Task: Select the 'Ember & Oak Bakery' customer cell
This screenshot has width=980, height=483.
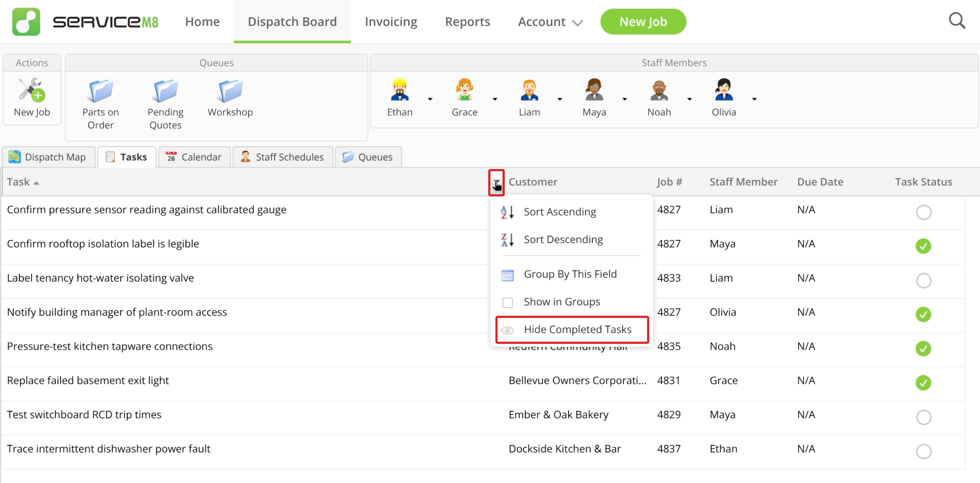Action: 558,415
